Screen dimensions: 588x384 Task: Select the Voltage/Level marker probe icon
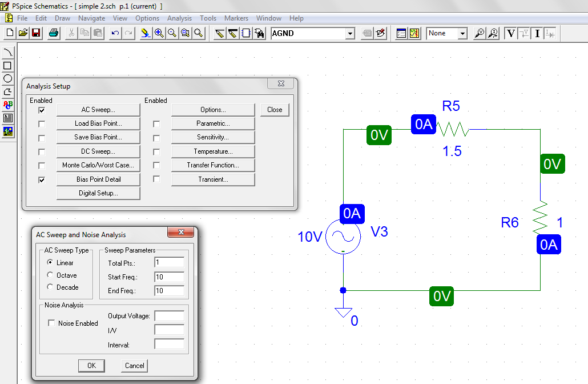(x=478, y=33)
